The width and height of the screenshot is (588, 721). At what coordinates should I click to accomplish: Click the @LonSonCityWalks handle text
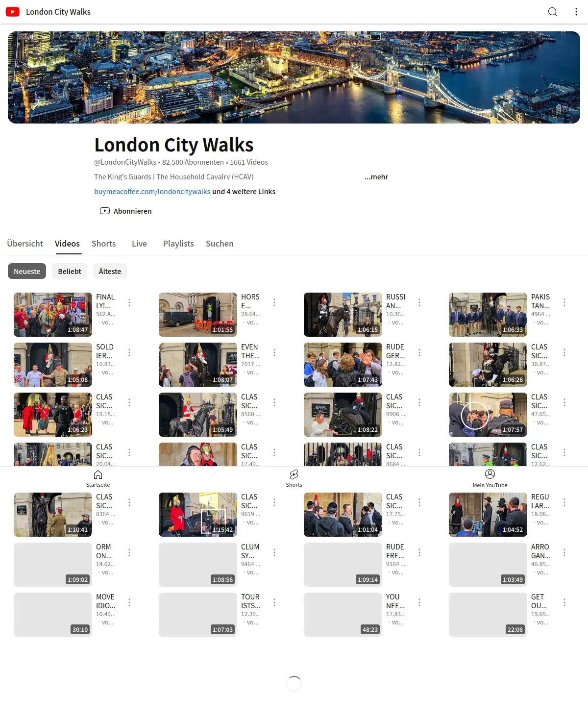pos(125,162)
